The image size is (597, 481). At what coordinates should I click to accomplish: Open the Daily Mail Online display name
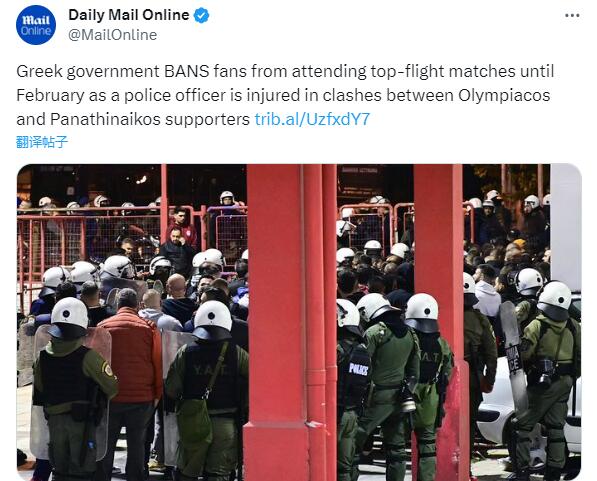[x=129, y=15]
